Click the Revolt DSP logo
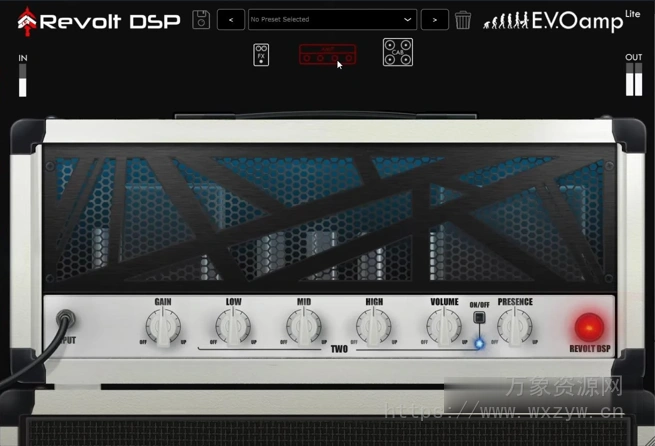 [x=99, y=21]
